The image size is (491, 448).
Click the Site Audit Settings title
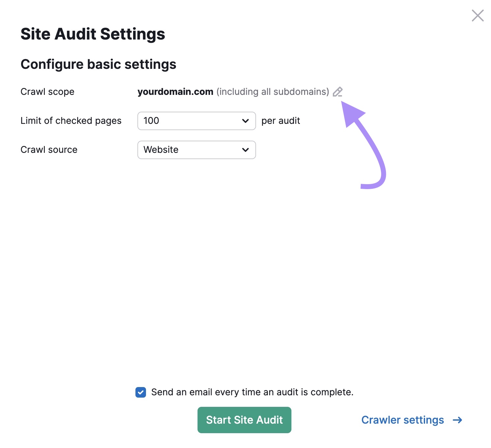coord(93,34)
